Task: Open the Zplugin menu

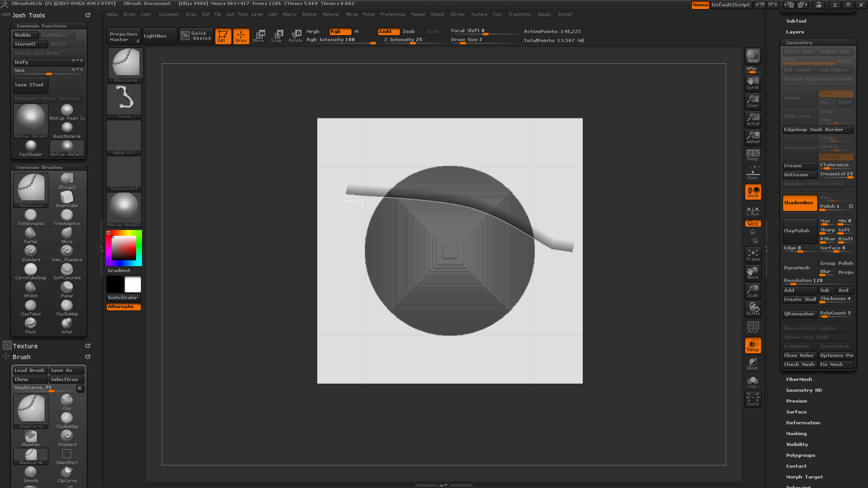Action: [544, 14]
